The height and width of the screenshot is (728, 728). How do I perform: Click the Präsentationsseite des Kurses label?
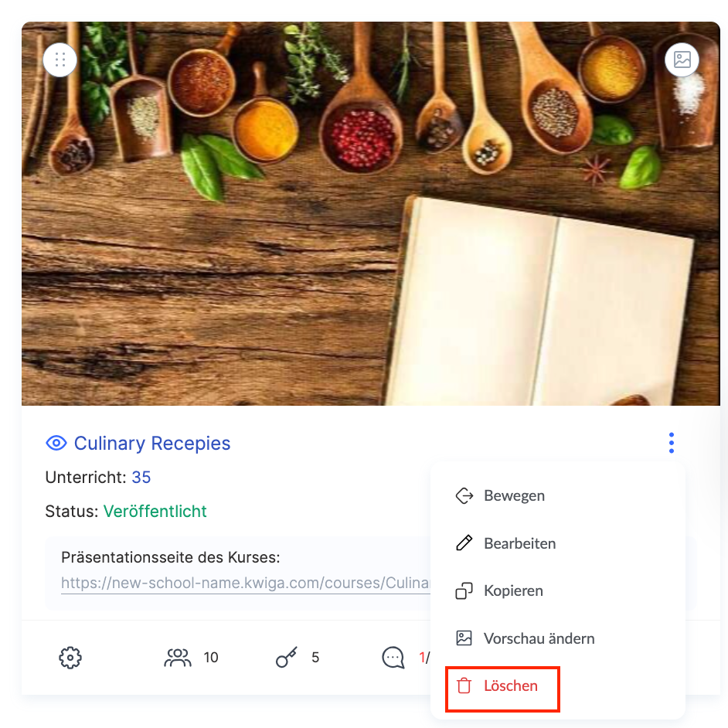[x=170, y=557]
